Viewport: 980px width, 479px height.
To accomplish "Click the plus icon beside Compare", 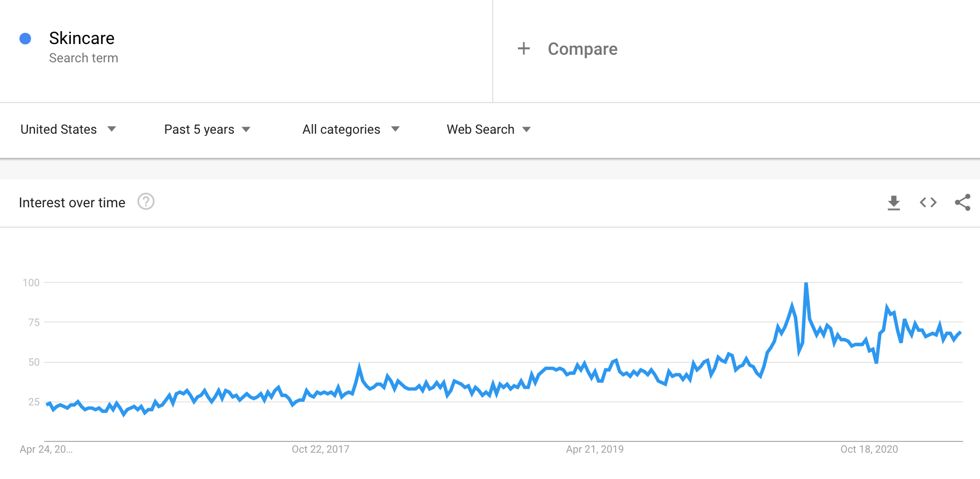I will click(x=524, y=48).
